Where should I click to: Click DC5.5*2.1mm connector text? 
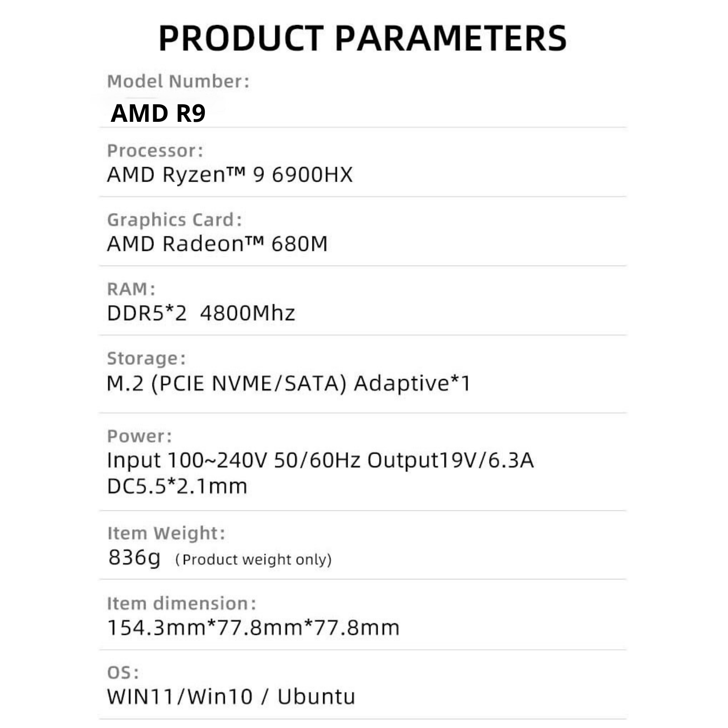tap(177, 486)
